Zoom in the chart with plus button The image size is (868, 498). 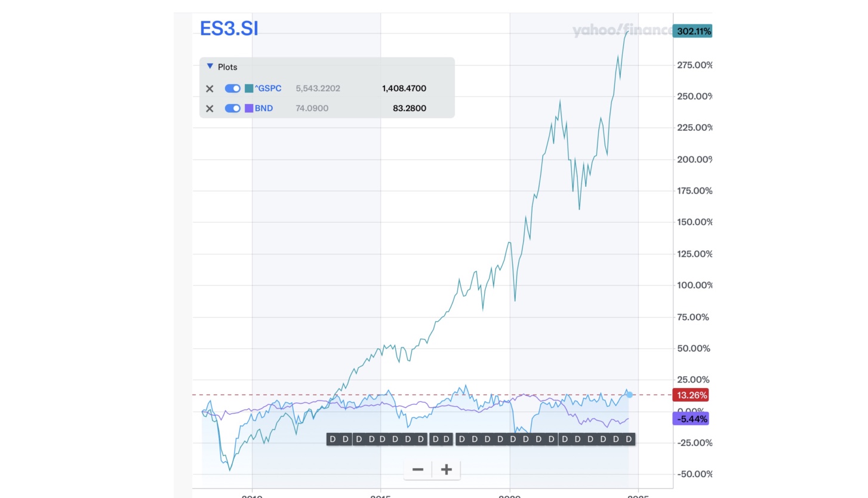[x=446, y=469]
